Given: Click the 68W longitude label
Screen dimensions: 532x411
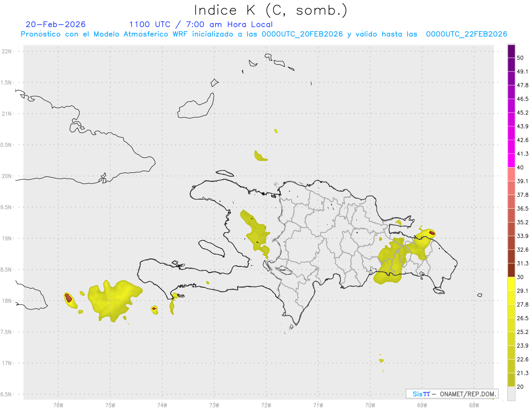Looking at the screenshot, I should 473,405.
